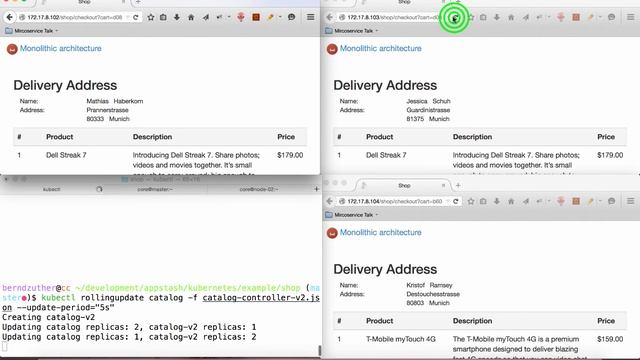The image size is (640, 360).
Task: Reload the 172.17.8.104 checkout page
Action: pyautogui.click(x=456, y=201)
